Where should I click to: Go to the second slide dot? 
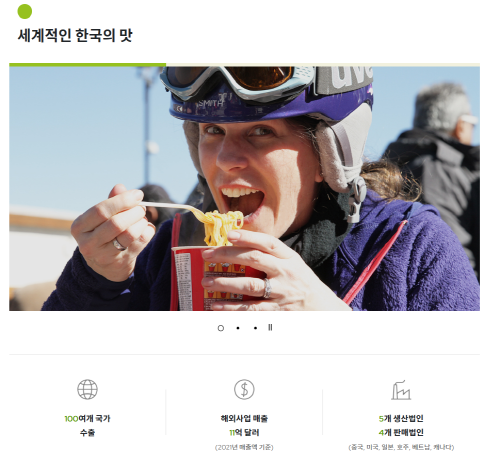(238, 328)
